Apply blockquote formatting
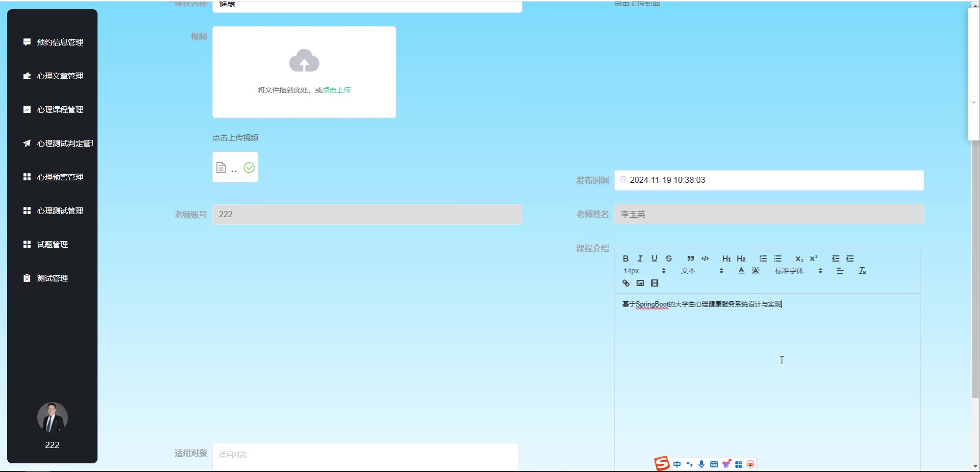 point(691,258)
